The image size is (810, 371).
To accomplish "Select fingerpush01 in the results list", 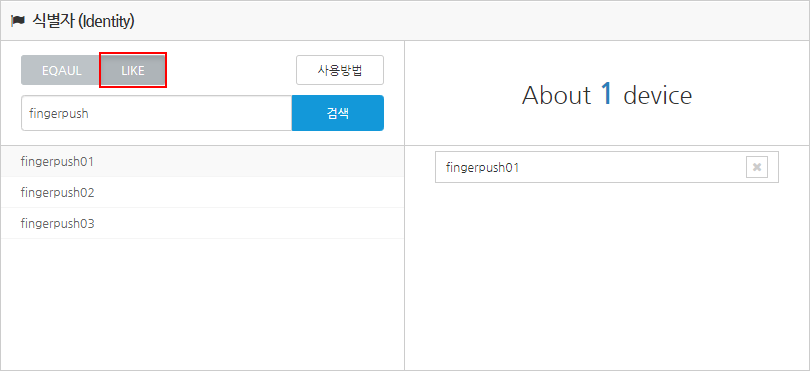I will [x=202, y=161].
